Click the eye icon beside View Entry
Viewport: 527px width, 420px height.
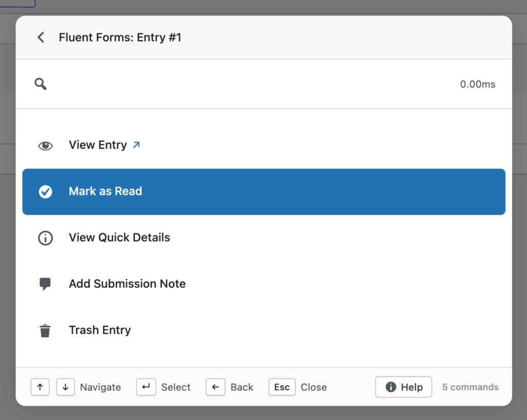pos(45,145)
